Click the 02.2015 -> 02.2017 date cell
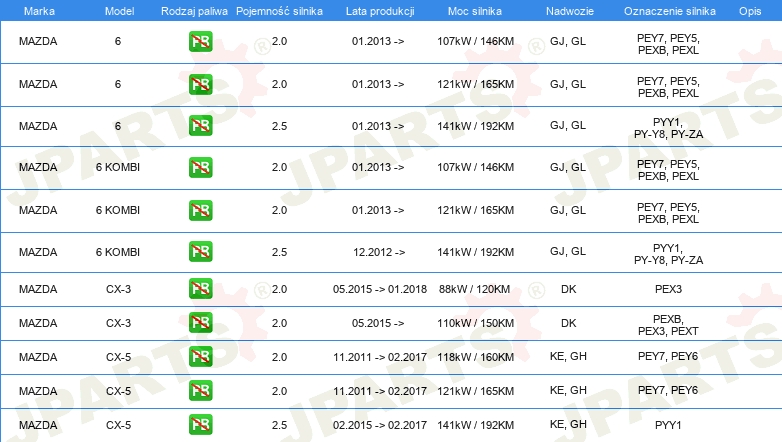 click(x=380, y=425)
